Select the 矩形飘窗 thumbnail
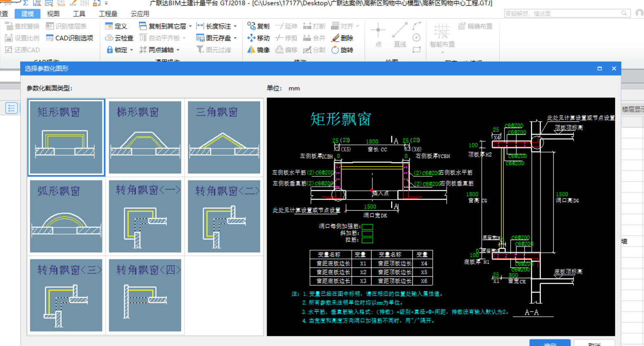 66,137
